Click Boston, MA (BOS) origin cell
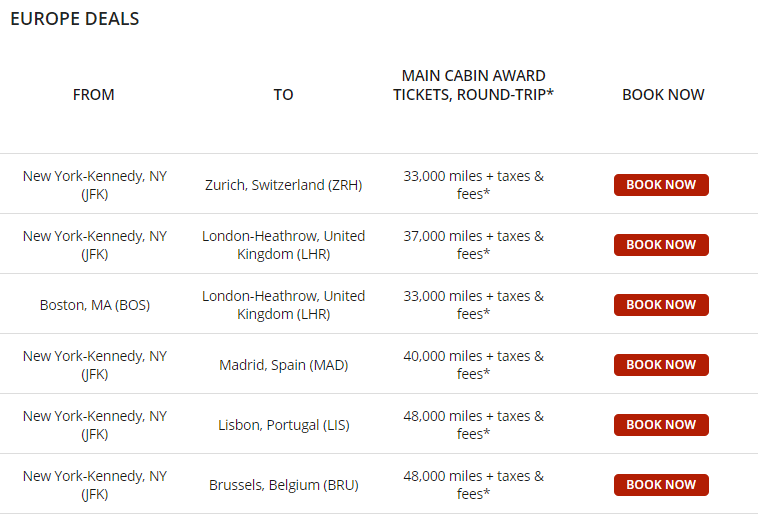Image resolution: width=764 pixels, height=525 pixels. click(95, 305)
